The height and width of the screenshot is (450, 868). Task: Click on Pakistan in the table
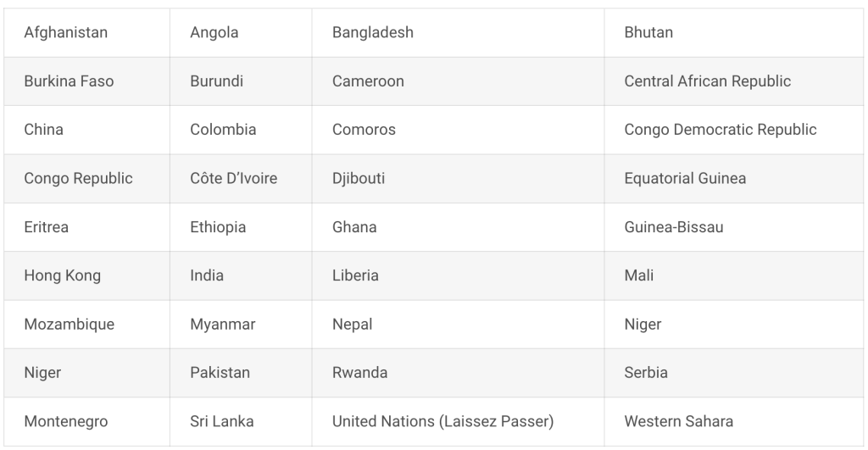220,373
